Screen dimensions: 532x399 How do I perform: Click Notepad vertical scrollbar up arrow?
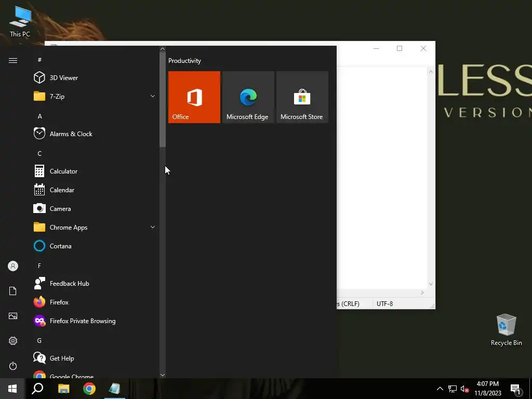431,72
